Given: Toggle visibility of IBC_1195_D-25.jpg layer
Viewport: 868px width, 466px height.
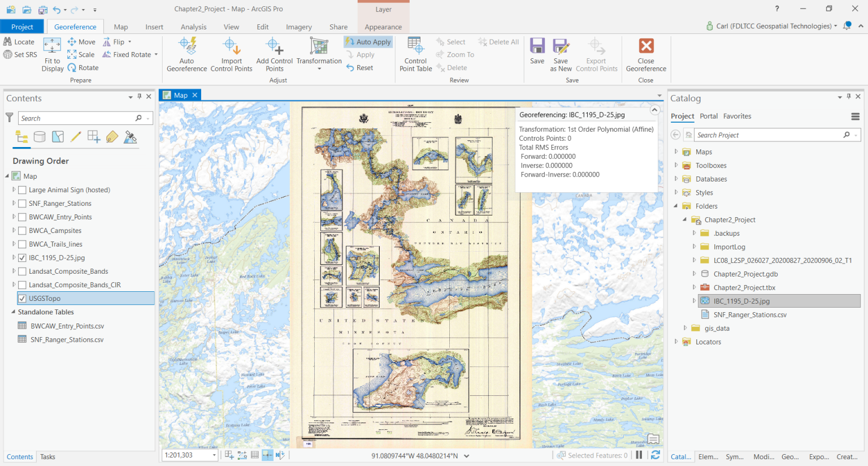Looking at the screenshot, I should [x=23, y=257].
